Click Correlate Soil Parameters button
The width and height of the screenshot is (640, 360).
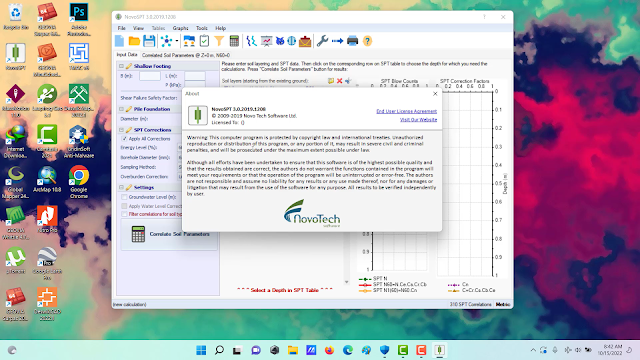169,234
